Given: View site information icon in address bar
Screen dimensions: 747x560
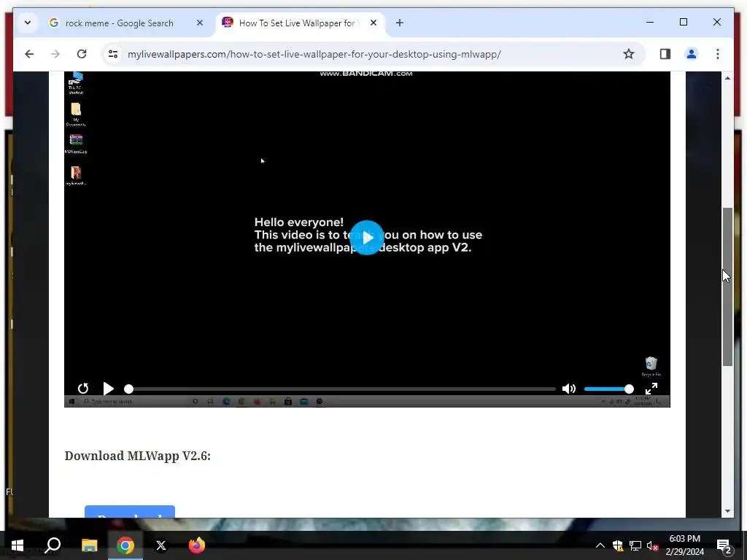Looking at the screenshot, I should click(113, 54).
